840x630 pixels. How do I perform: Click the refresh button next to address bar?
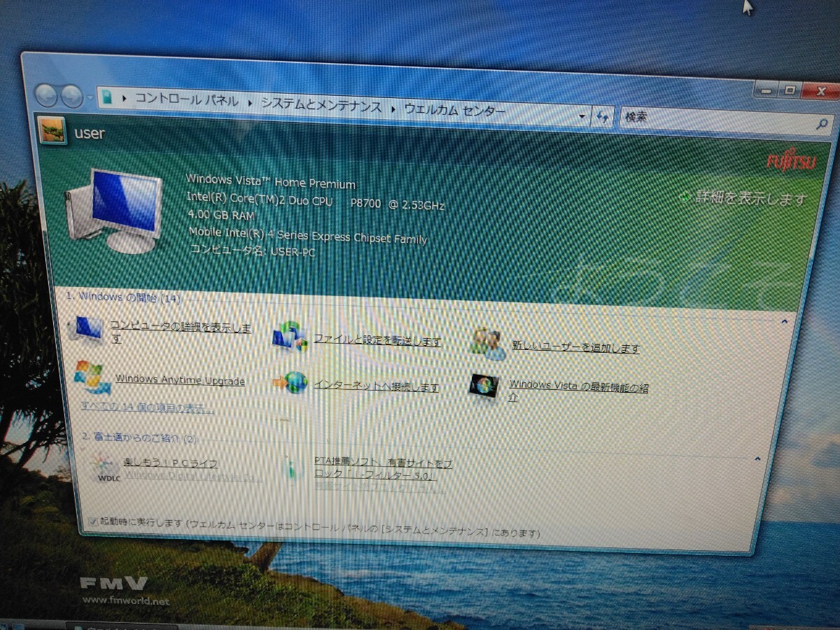pyautogui.click(x=603, y=117)
